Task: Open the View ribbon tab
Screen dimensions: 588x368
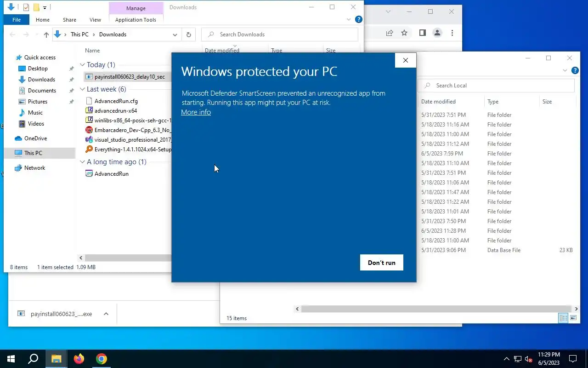Action: [95, 20]
